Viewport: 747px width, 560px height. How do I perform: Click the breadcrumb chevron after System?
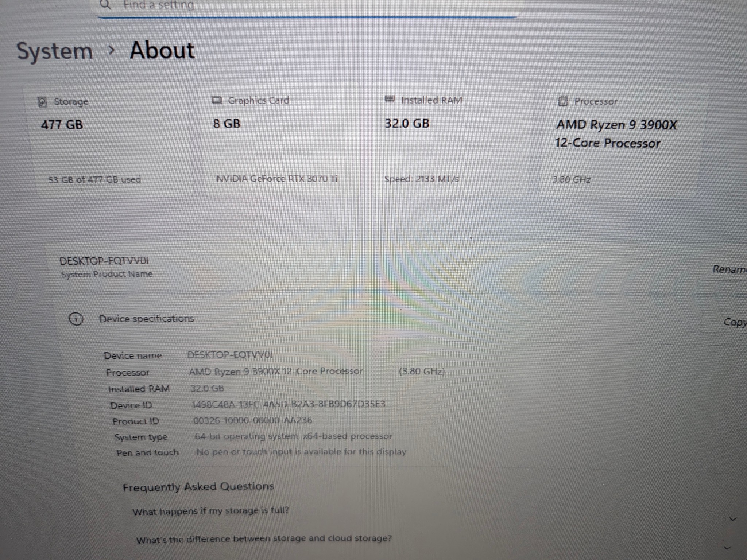[x=112, y=50]
